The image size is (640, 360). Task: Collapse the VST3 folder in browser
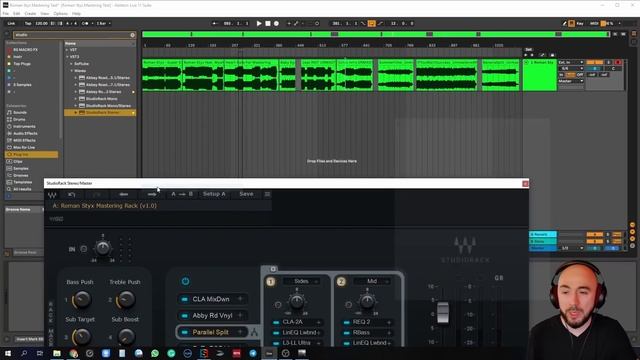tap(67, 57)
